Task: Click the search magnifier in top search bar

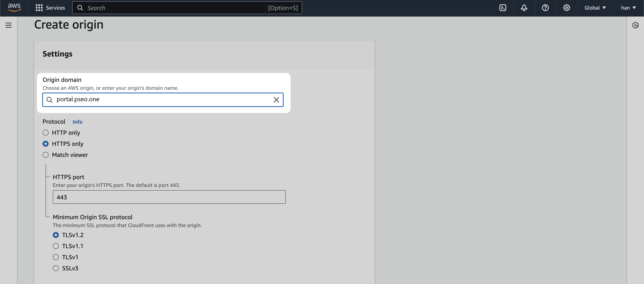Action: 80,8
